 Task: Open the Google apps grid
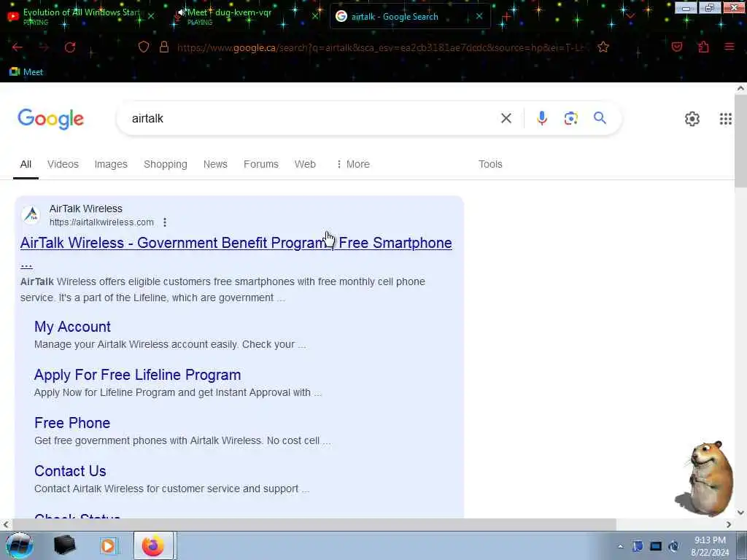[x=725, y=119]
